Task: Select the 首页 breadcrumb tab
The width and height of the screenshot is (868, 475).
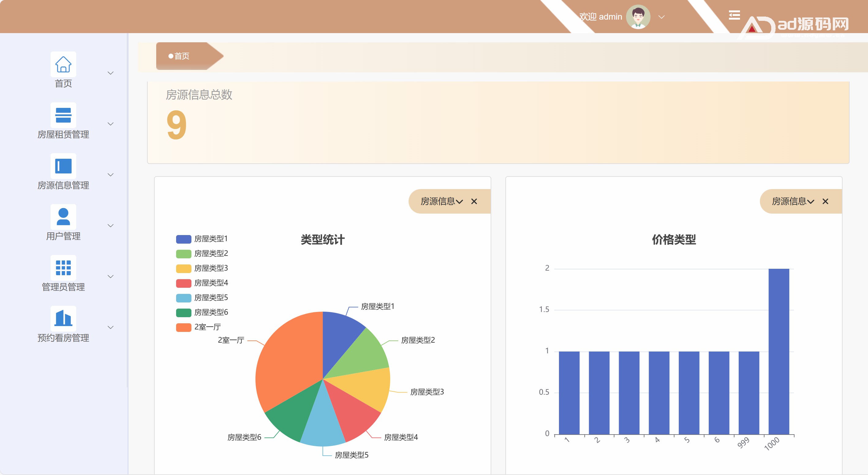Action: point(182,56)
